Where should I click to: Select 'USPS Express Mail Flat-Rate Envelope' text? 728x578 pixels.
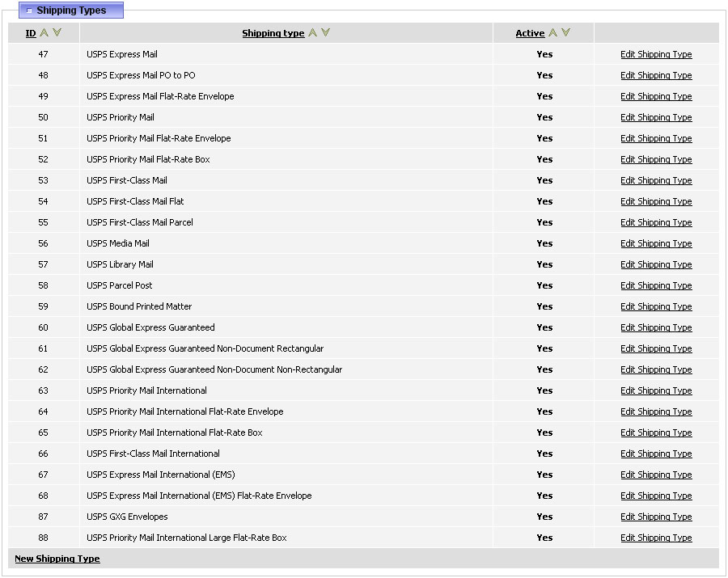(x=160, y=96)
